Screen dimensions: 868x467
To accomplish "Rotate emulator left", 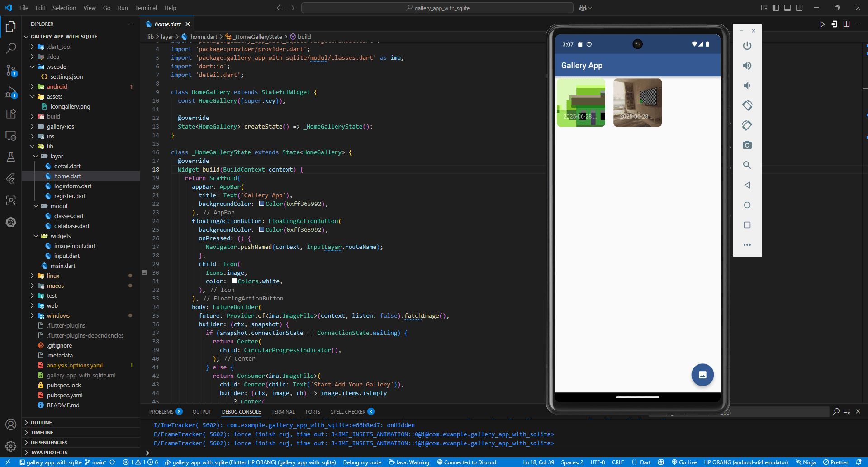I will [x=747, y=105].
